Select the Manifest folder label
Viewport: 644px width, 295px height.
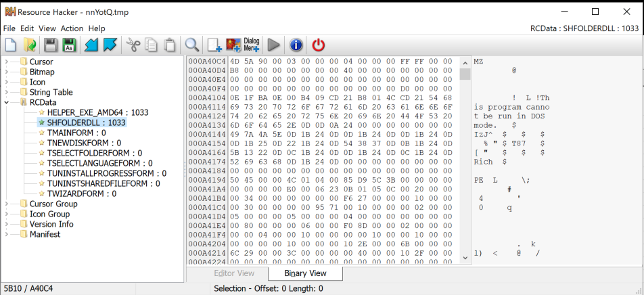(x=45, y=235)
